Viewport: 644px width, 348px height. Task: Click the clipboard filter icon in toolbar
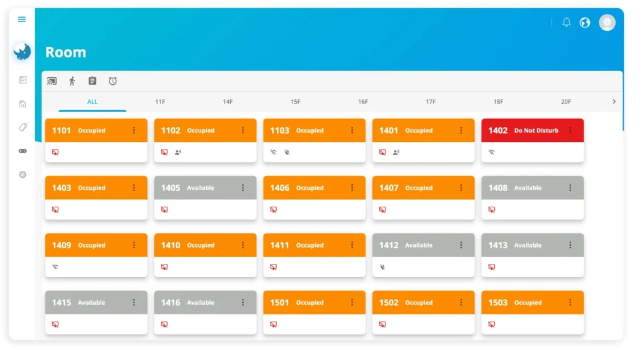92,81
